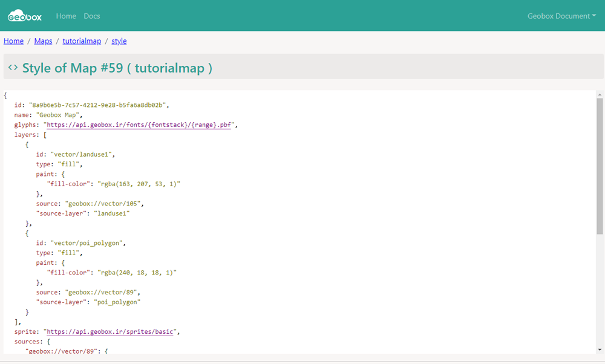The image size is (605, 364).
Task: Click the scrollbar up arrow
Action: (x=600, y=95)
